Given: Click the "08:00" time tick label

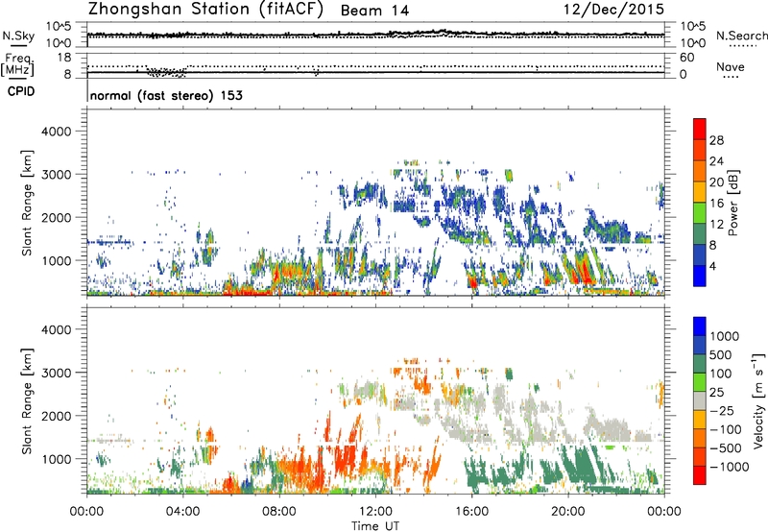Looking at the screenshot, I should 279,512.
